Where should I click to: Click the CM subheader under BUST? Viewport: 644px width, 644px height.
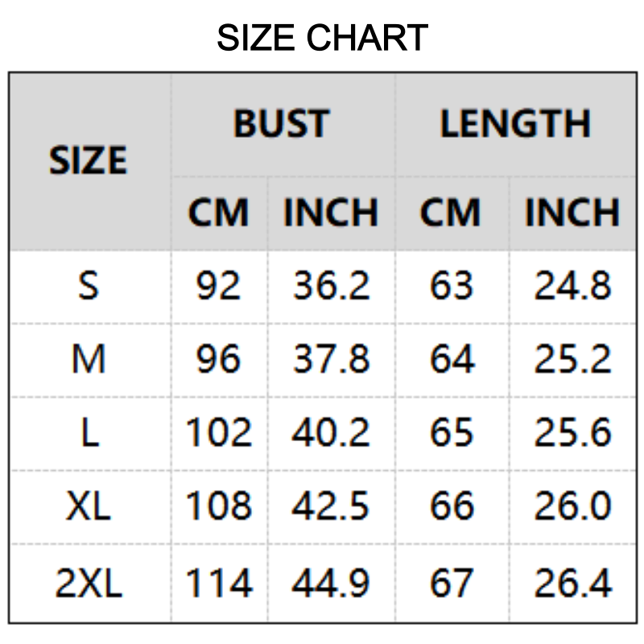tap(218, 213)
